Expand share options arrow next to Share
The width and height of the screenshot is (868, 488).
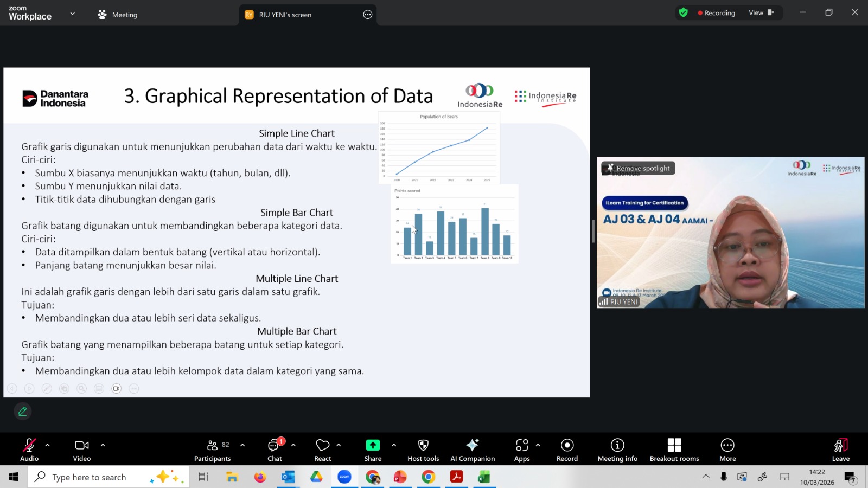pyautogui.click(x=394, y=445)
